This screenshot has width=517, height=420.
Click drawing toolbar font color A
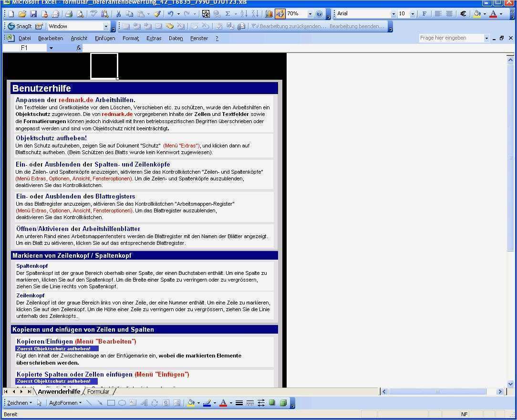223,403
